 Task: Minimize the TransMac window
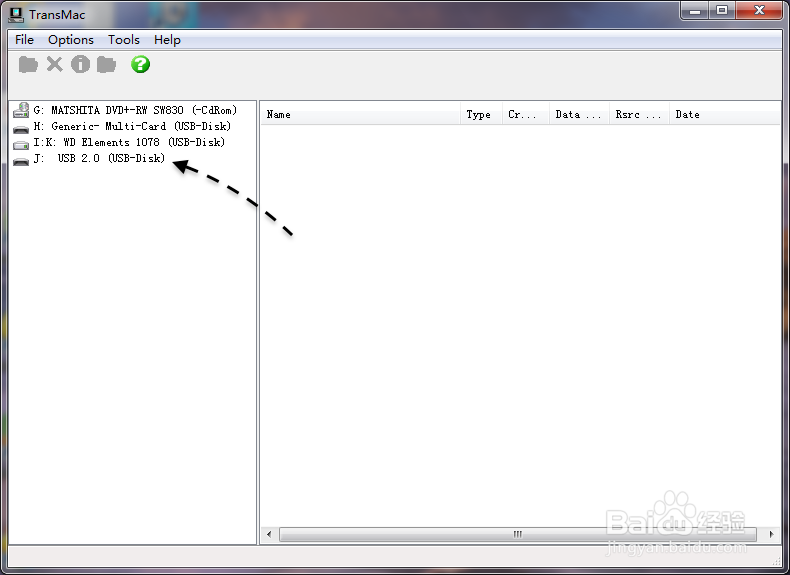point(695,11)
